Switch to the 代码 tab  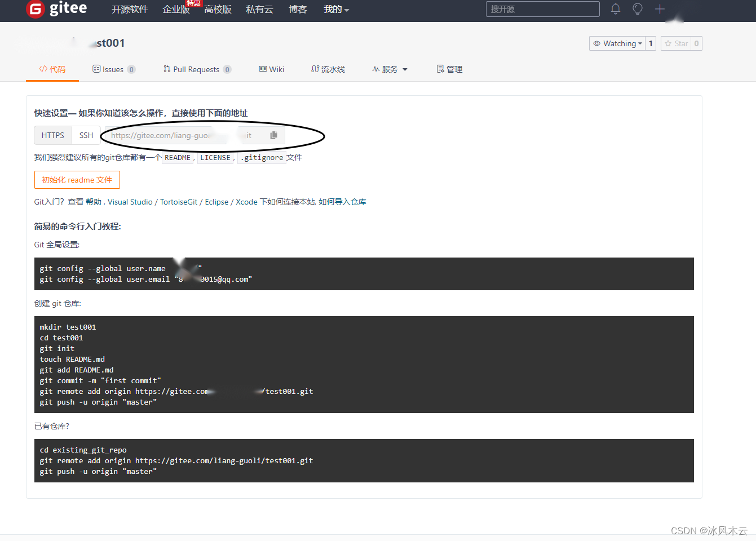52,69
